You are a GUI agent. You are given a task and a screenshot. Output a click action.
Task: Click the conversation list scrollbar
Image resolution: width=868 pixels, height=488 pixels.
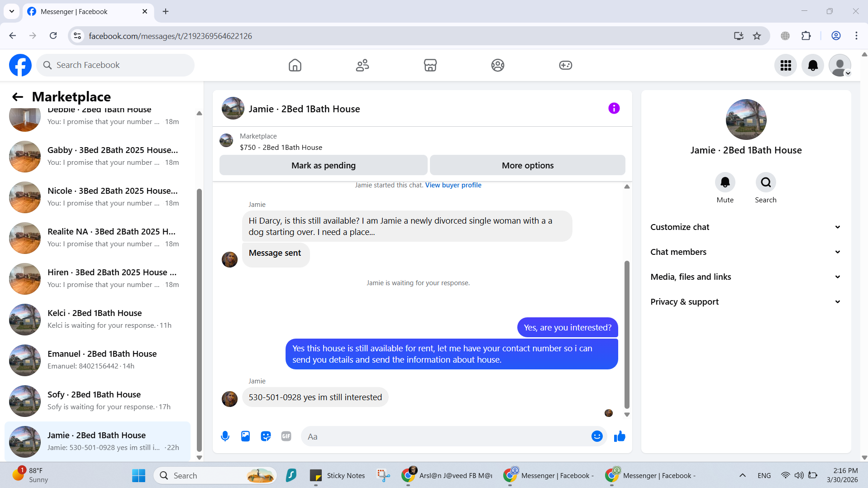click(x=199, y=320)
